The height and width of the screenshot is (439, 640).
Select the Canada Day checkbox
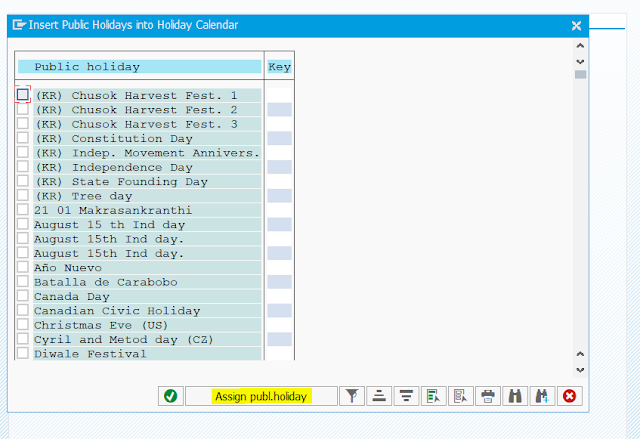coord(23,296)
